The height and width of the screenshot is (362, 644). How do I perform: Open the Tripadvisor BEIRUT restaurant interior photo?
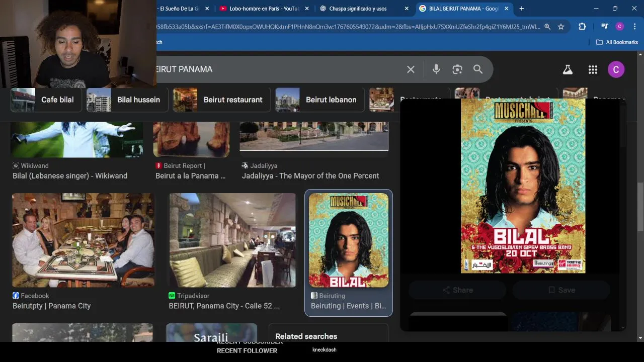coord(232,240)
